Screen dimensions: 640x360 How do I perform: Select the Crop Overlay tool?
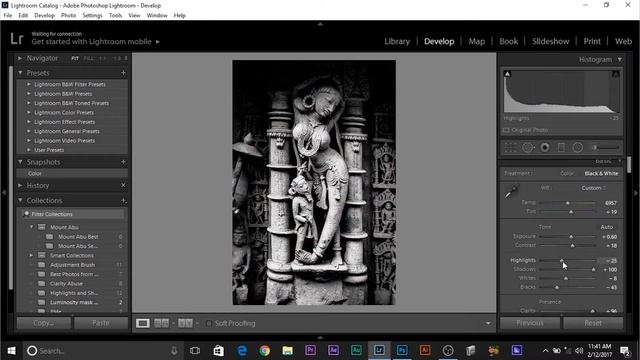click(510, 147)
